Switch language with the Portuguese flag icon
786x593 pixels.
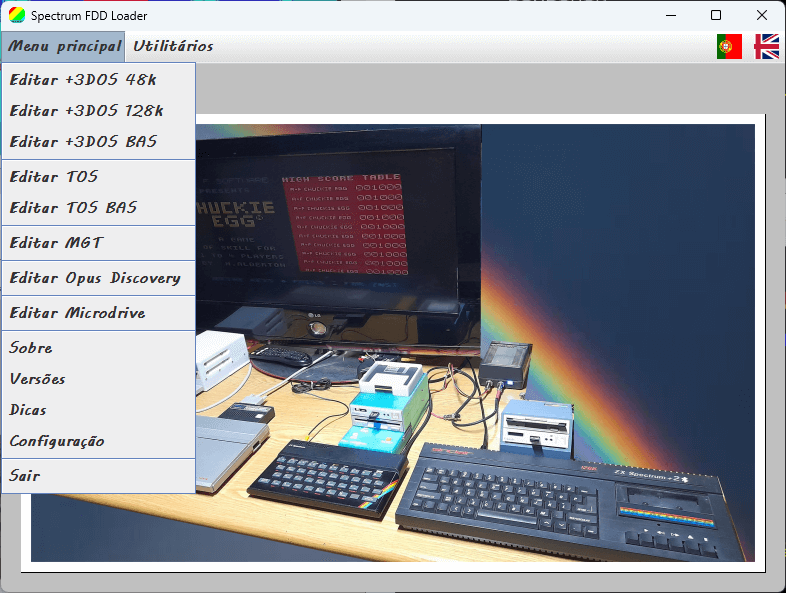(x=729, y=47)
